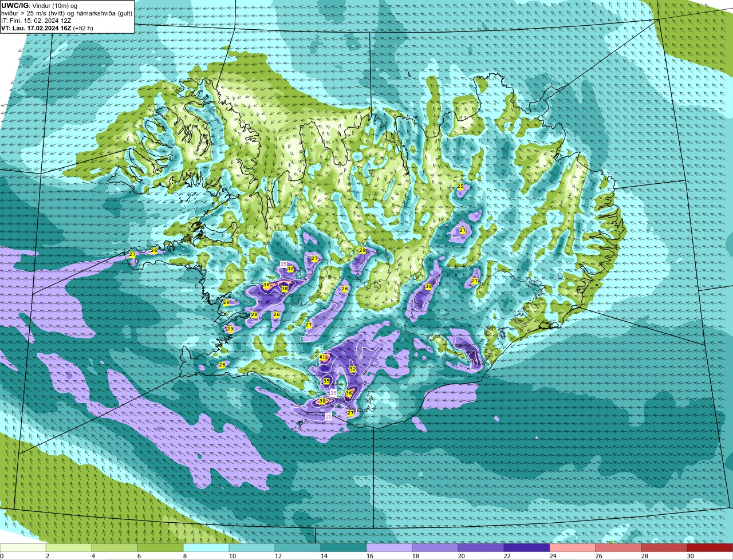Click the yellow 35 peak gust label
733x560 pixels.
326,381
